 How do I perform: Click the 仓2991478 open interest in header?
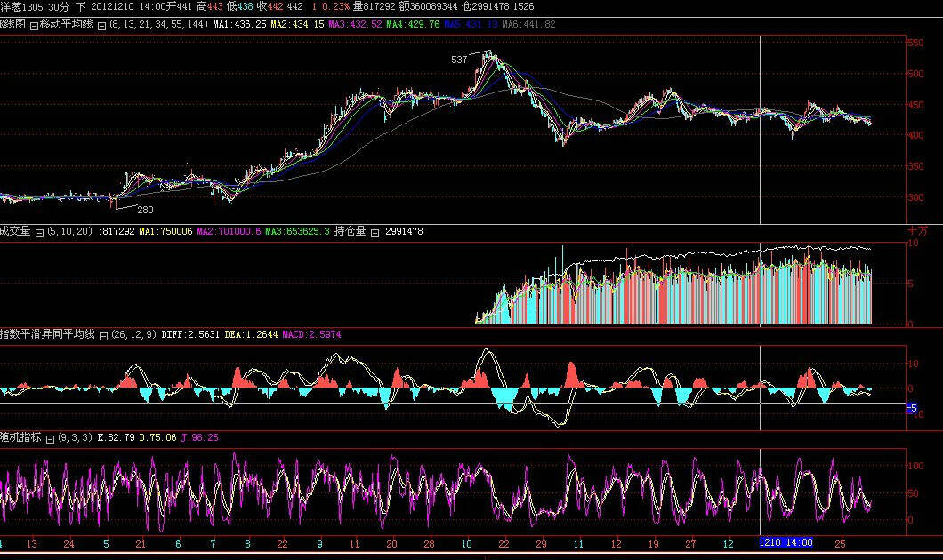pyautogui.click(x=486, y=6)
